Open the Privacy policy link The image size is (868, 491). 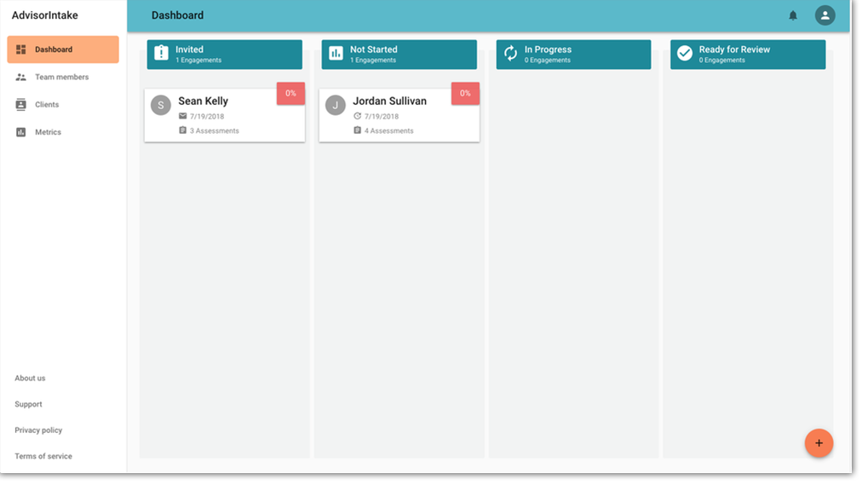(38, 430)
